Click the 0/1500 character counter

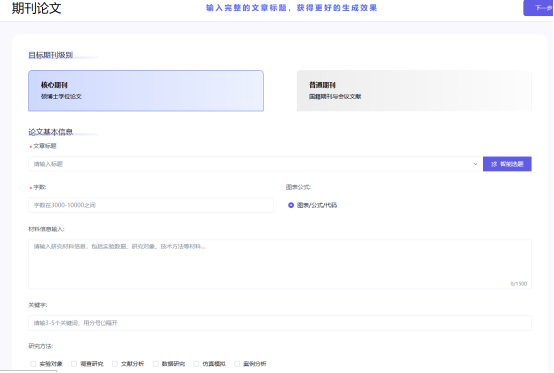[518, 284]
